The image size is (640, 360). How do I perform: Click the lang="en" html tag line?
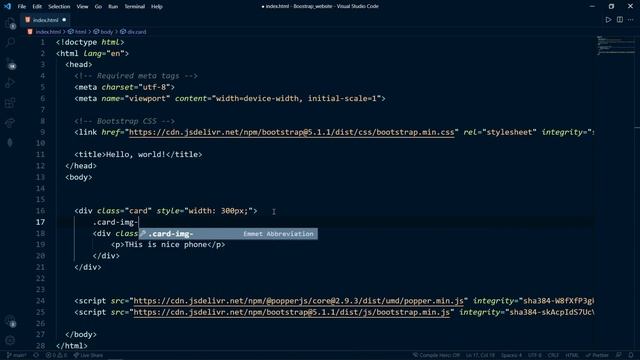[92, 53]
